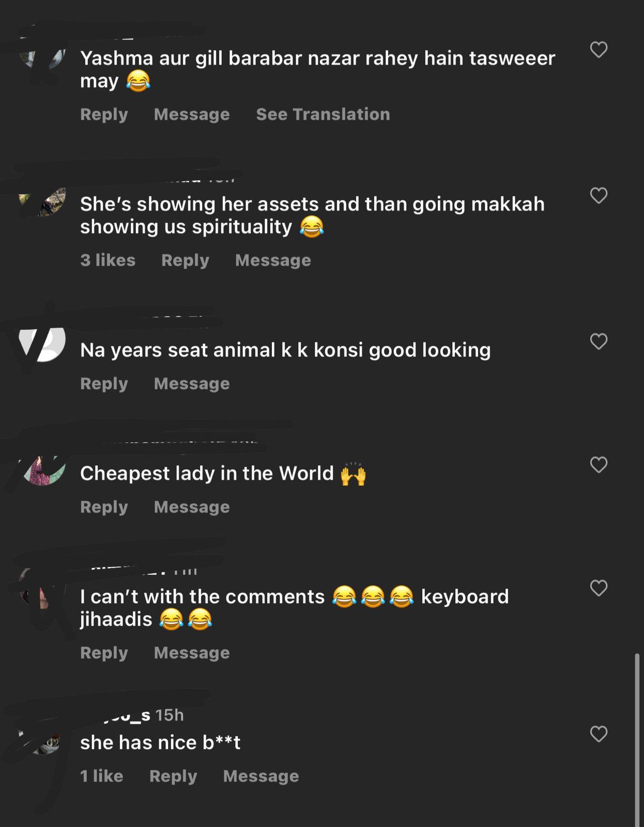Like the 'Yashma aur gill' comment
This screenshot has height=827, width=644.
tap(599, 50)
